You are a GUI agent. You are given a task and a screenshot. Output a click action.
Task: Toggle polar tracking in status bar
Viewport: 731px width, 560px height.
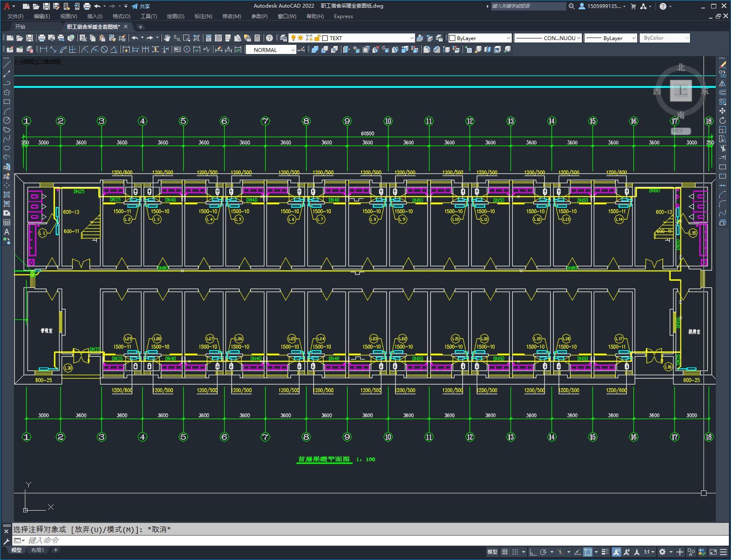point(543,552)
